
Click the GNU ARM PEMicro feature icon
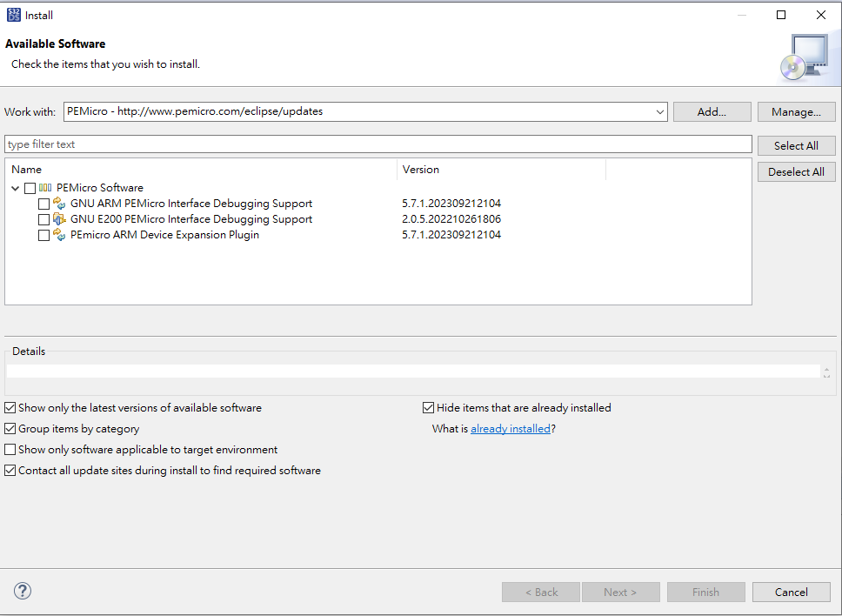tap(59, 204)
